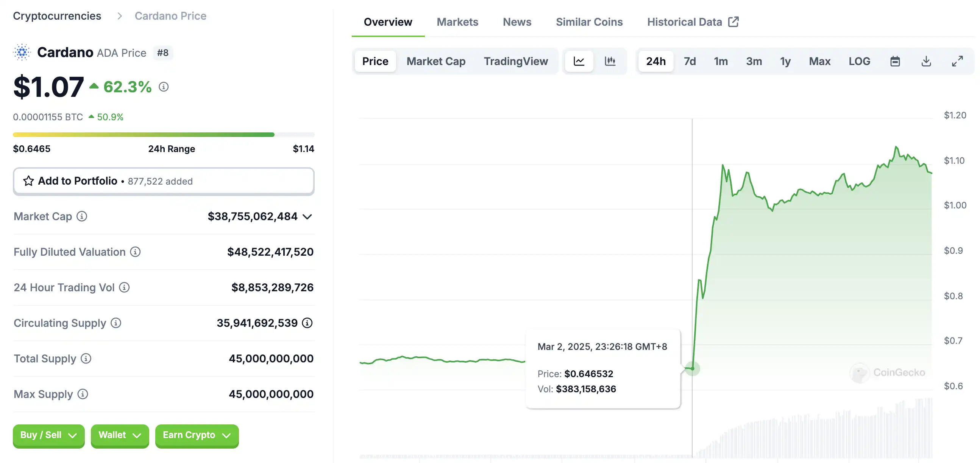
Task: Click the star icon in Add to Portfolio
Action: (x=28, y=181)
